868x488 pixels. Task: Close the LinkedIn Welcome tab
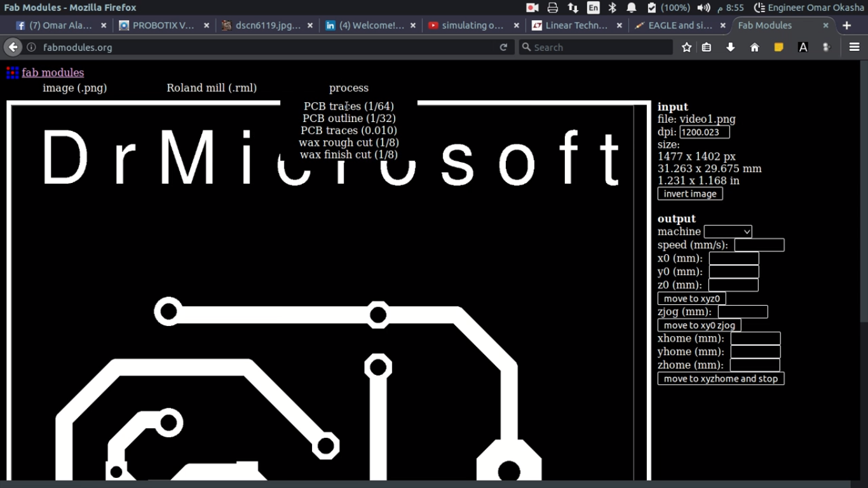click(x=413, y=25)
